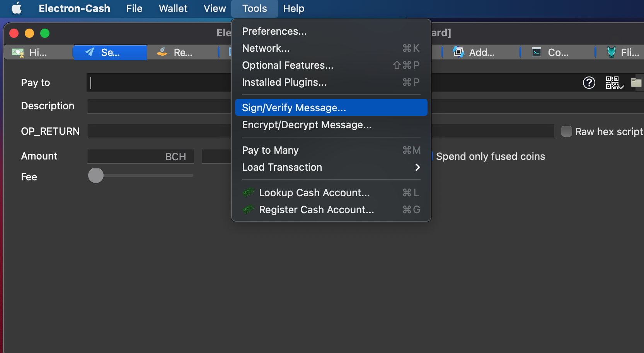
Task: Open Network... settings entry
Action: coord(331,48)
